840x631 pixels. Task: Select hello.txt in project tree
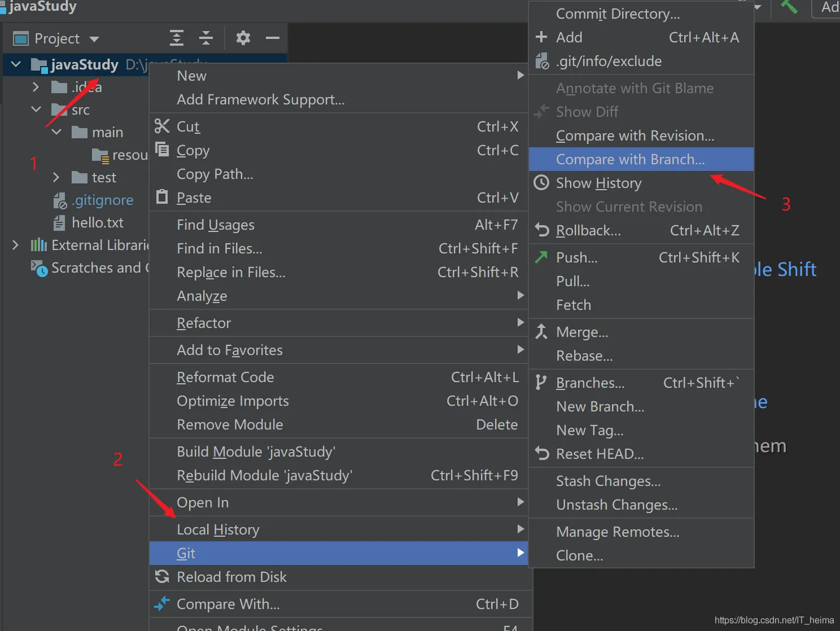pyautogui.click(x=97, y=223)
